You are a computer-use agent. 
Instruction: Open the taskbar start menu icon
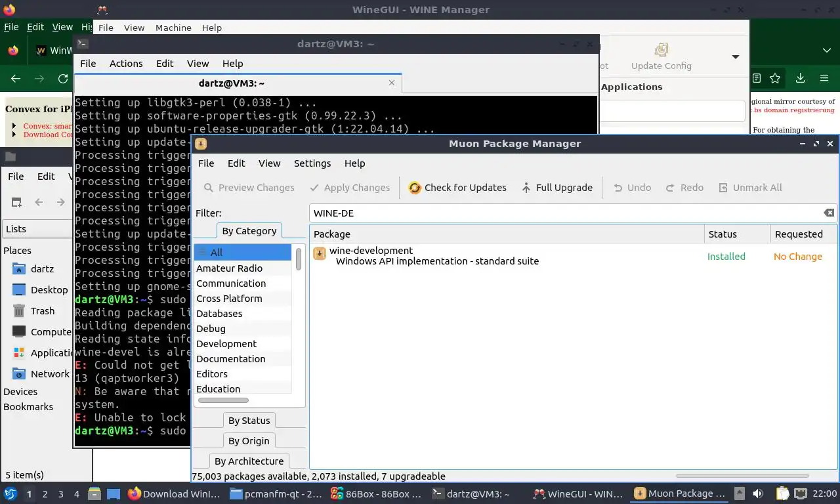coord(10,493)
